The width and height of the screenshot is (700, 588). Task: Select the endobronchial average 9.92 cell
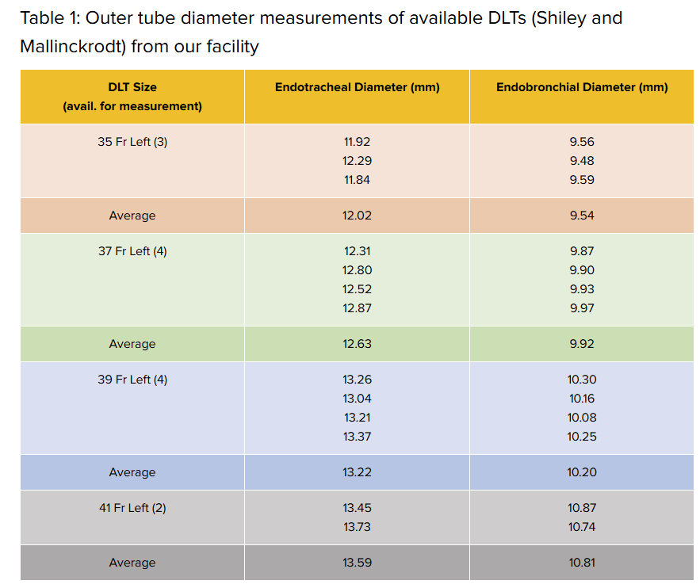582,344
